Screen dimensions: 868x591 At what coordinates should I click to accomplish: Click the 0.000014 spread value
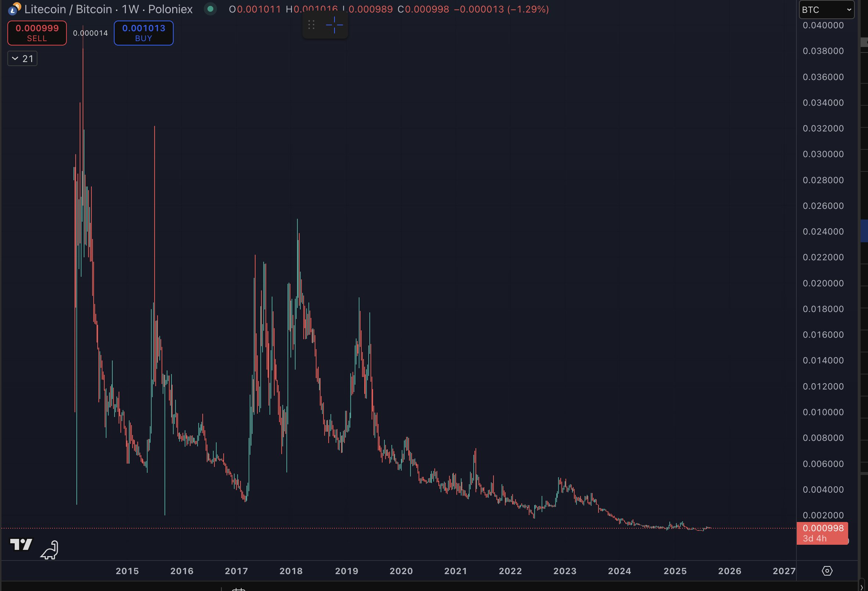[x=90, y=33]
